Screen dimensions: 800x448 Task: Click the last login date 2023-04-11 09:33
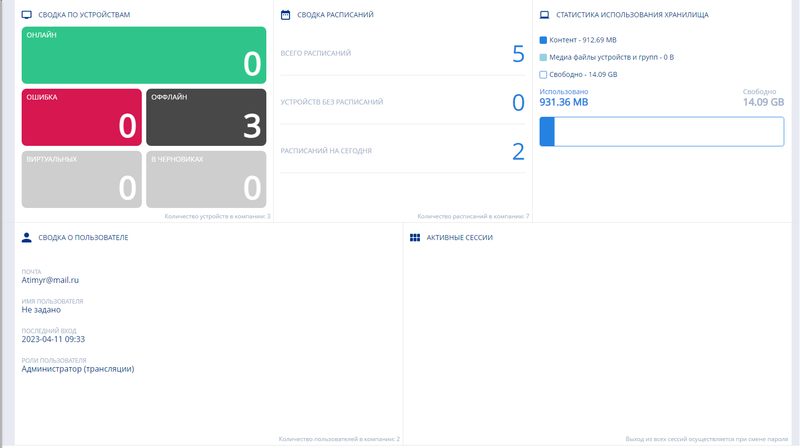pos(53,339)
